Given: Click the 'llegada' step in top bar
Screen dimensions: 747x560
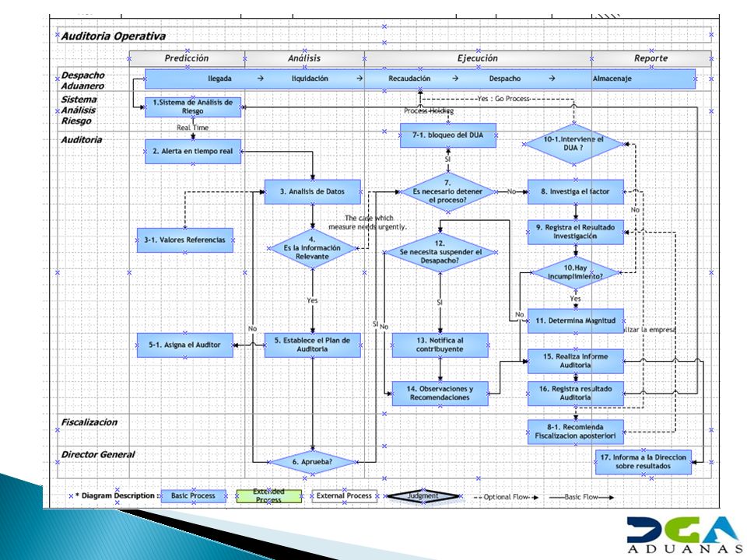Looking at the screenshot, I should click(x=219, y=79).
